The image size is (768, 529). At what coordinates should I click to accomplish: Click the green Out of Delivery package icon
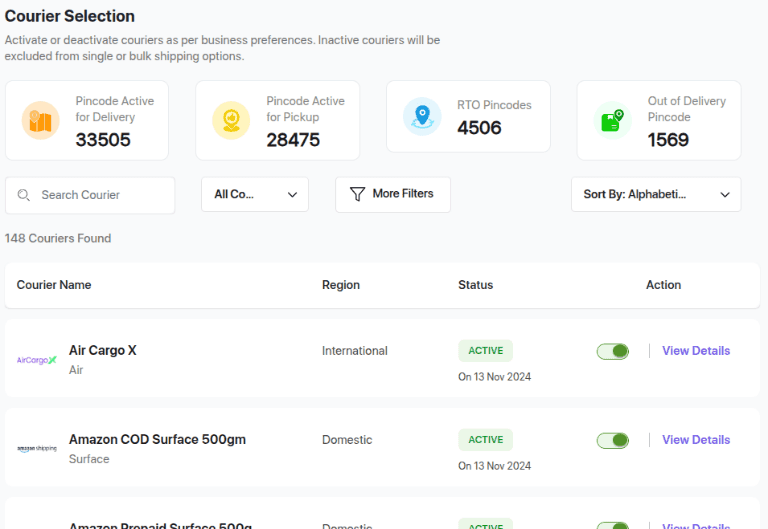pyautogui.click(x=613, y=120)
